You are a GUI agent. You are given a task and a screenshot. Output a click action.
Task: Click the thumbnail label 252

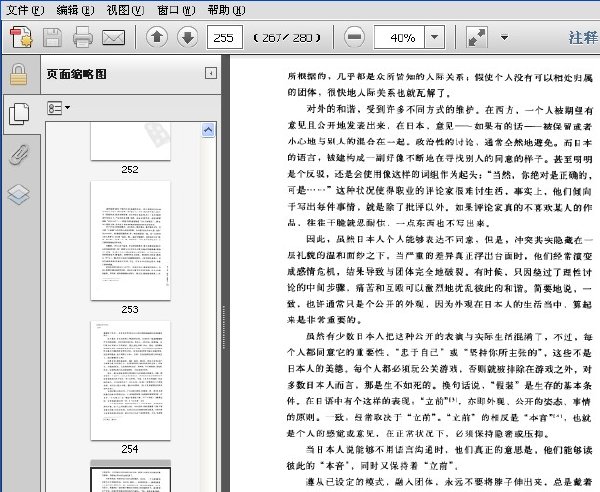130,169
